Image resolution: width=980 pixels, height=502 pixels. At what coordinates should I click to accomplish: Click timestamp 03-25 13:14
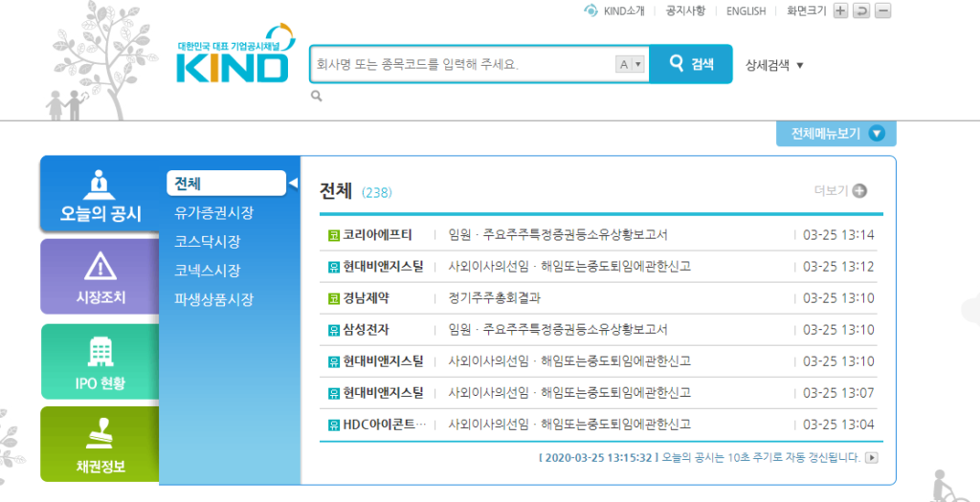pyautogui.click(x=838, y=235)
